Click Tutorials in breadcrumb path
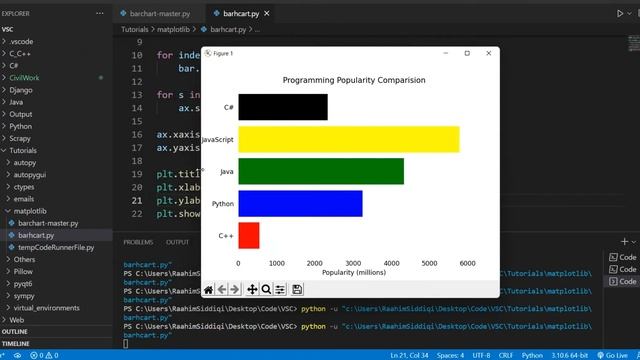This screenshot has height=360, width=640. (x=135, y=29)
